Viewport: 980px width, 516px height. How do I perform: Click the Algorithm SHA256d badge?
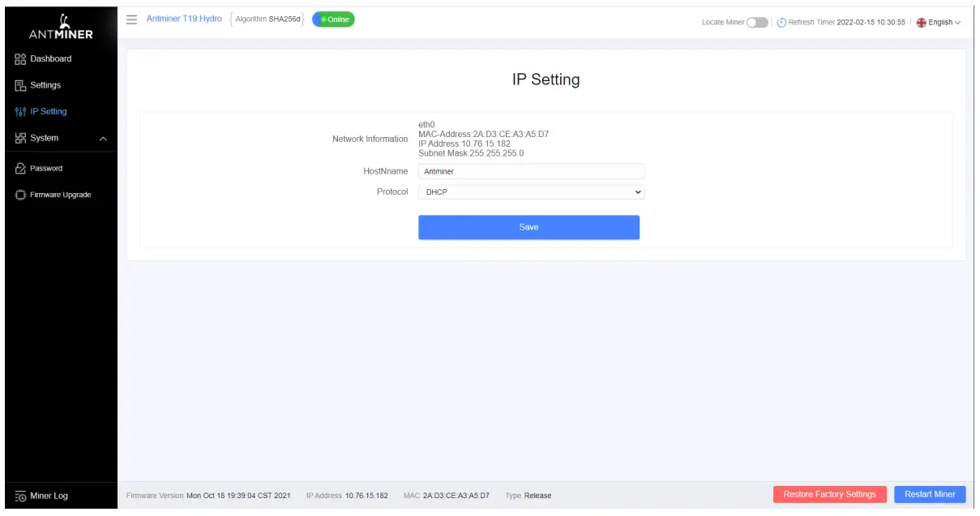(x=268, y=19)
